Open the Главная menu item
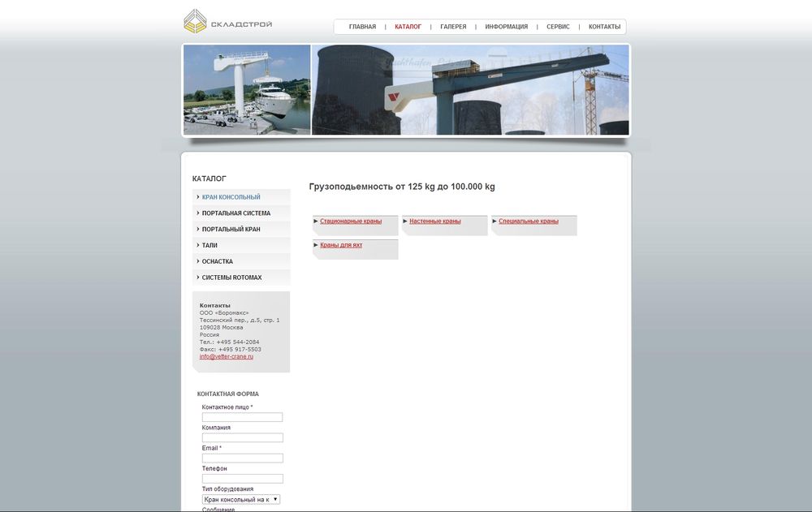The height and width of the screenshot is (512, 812). pyautogui.click(x=362, y=27)
